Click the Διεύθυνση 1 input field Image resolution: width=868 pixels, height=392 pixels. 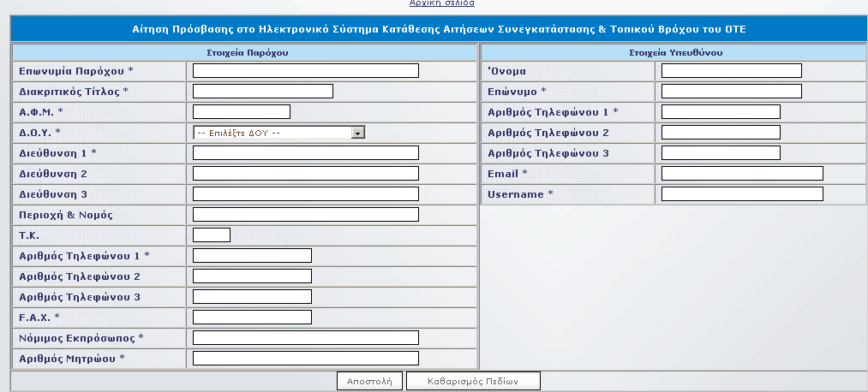coord(306,152)
